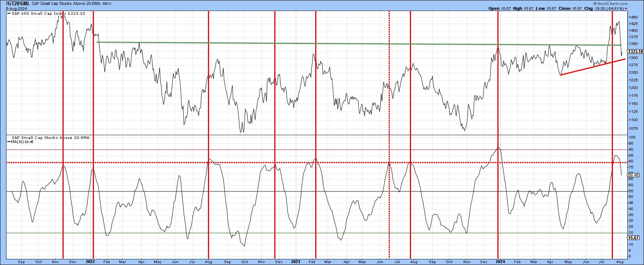Click the 15.67 value tag on the right axis
644x265 pixels.
[633, 237]
